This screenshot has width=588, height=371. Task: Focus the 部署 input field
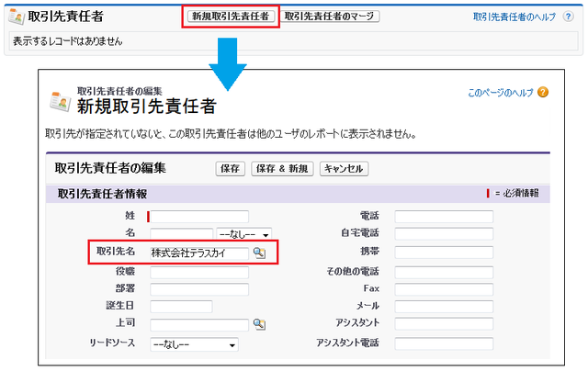pos(199,289)
